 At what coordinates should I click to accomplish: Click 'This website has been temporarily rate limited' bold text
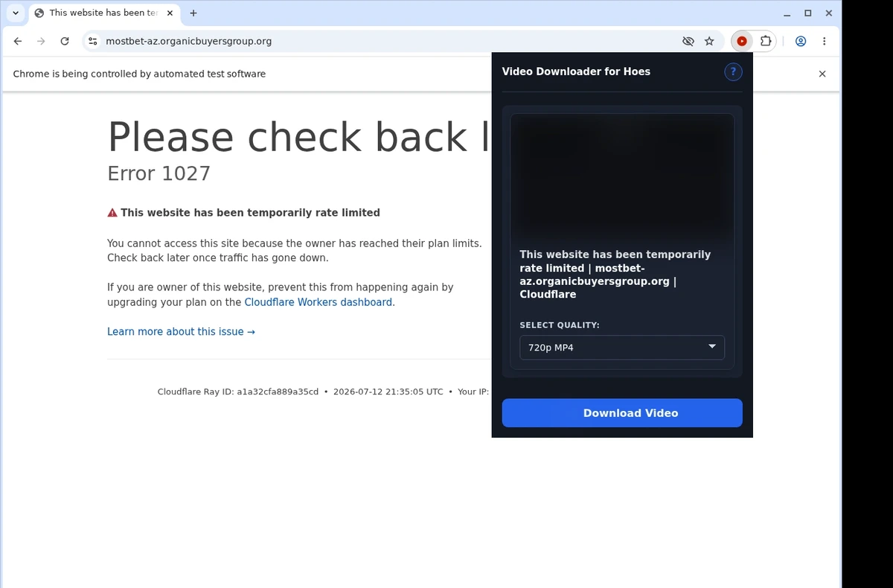[x=250, y=213]
